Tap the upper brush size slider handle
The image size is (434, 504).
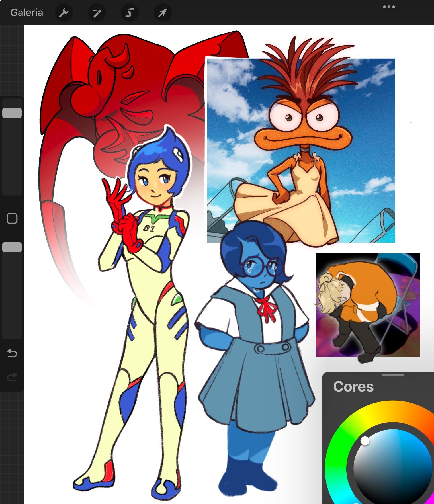12,113
